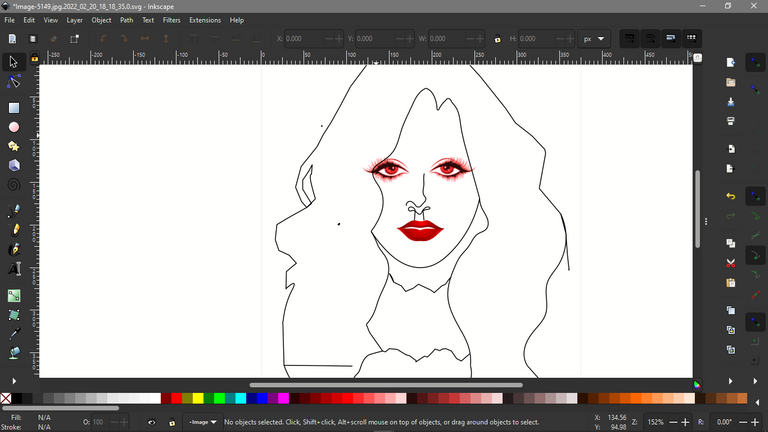Expand the left toolbox overflow arrow
Screen dimensions: 768x432
click(14, 381)
